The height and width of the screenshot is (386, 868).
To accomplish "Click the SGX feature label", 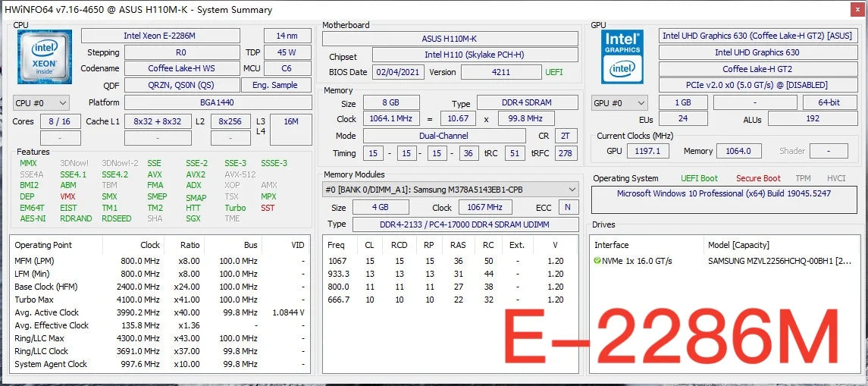I will tap(194, 218).
